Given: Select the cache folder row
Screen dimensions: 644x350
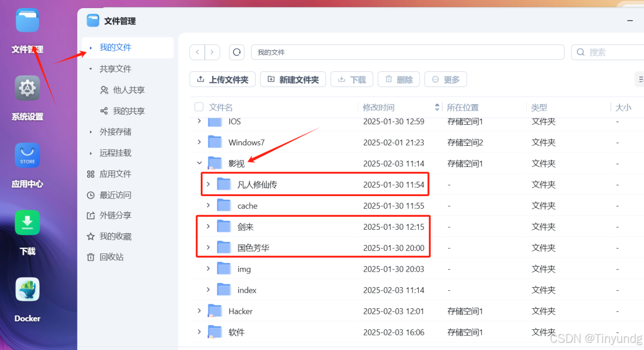Looking at the screenshot, I should [x=248, y=205].
